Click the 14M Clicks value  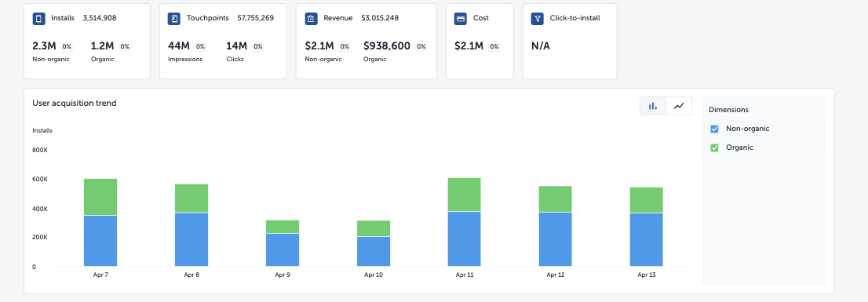point(236,46)
